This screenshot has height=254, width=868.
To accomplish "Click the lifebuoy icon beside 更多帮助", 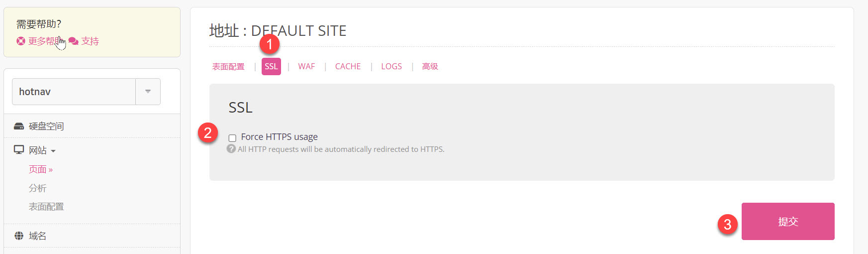I will [x=20, y=41].
